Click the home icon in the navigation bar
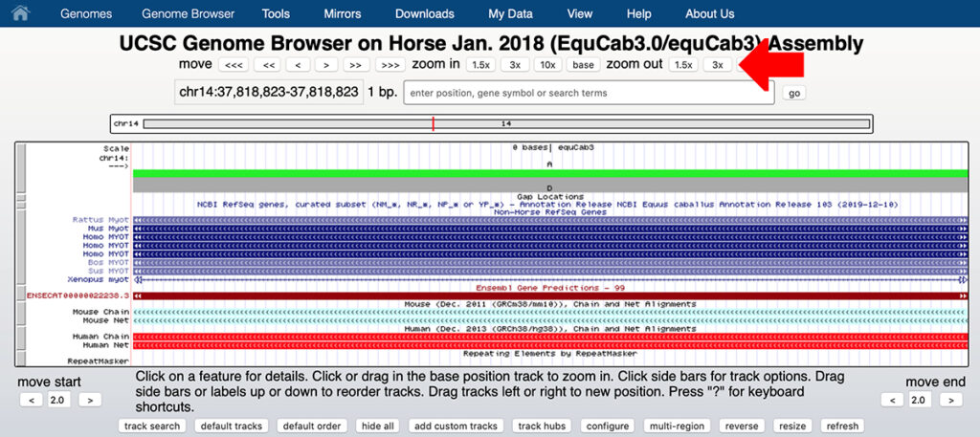 click(x=21, y=13)
